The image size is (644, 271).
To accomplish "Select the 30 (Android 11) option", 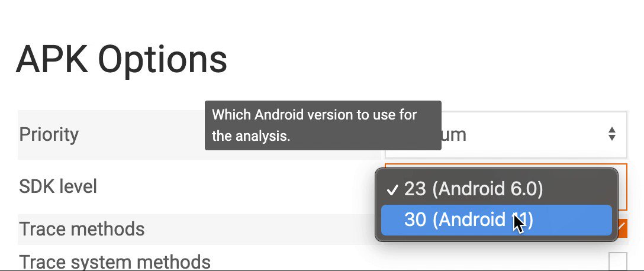I will pos(496,220).
